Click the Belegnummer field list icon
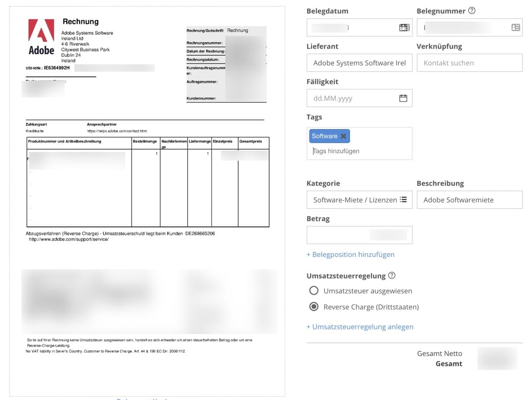 pos(515,27)
